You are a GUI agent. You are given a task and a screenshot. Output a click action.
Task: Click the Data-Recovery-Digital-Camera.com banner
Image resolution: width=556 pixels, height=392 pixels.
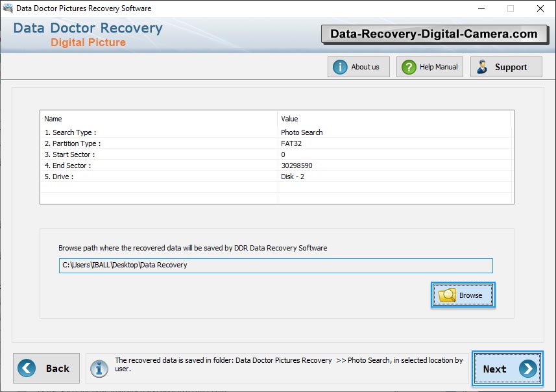pyautogui.click(x=435, y=34)
